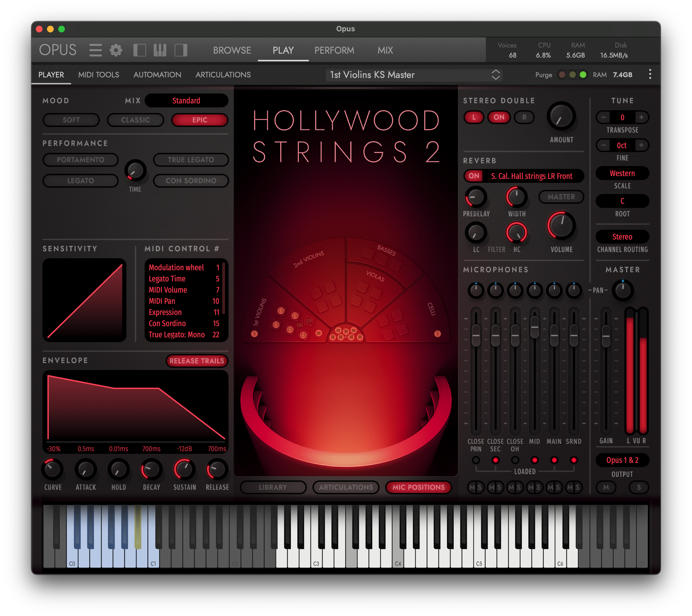Click the Envelope Decay knob
692x616 pixels.
click(x=151, y=470)
